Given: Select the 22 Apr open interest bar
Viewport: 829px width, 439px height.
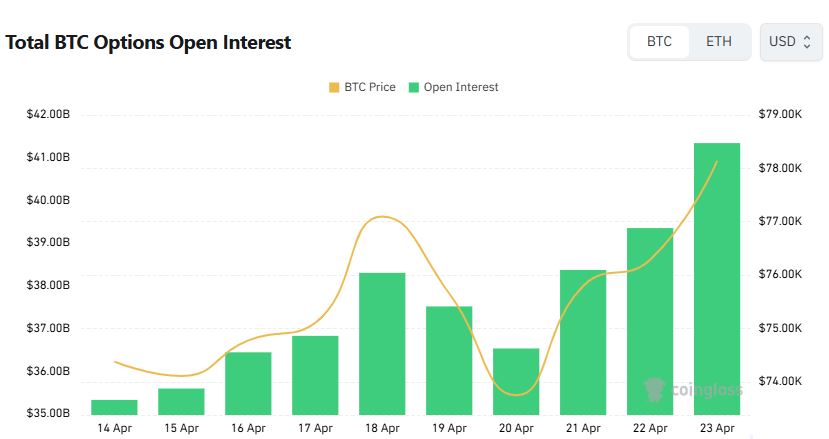Looking at the screenshot, I should pos(650,321).
